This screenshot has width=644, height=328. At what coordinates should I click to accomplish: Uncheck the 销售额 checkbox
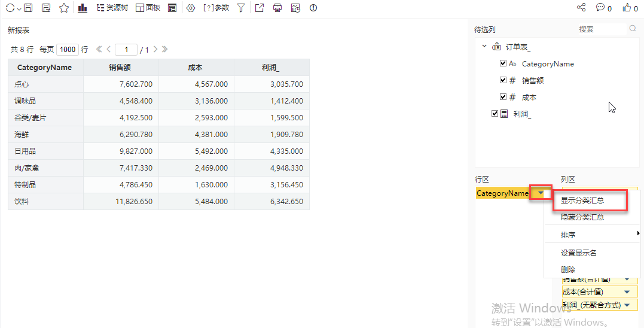[x=503, y=80]
